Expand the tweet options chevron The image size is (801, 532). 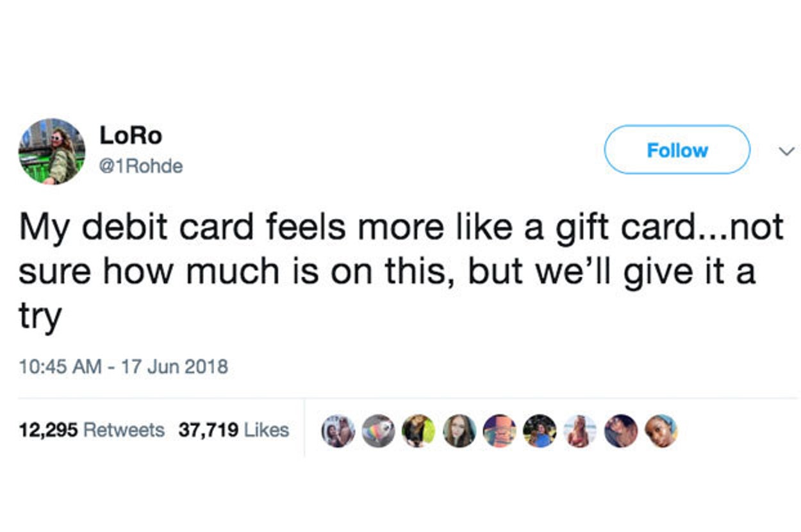click(x=785, y=151)
